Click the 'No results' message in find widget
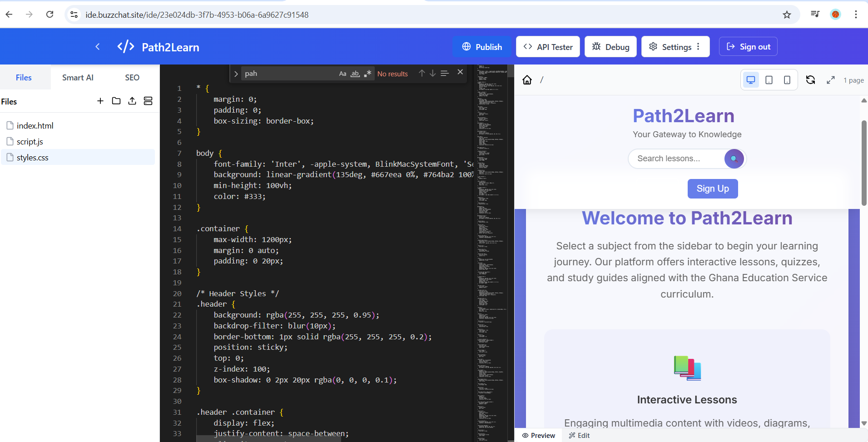 pos(392,74)
